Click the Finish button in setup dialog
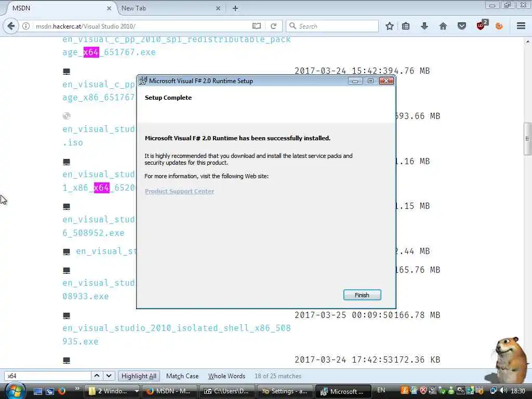This screenshot has height=399, width=532. coord(362,295)
